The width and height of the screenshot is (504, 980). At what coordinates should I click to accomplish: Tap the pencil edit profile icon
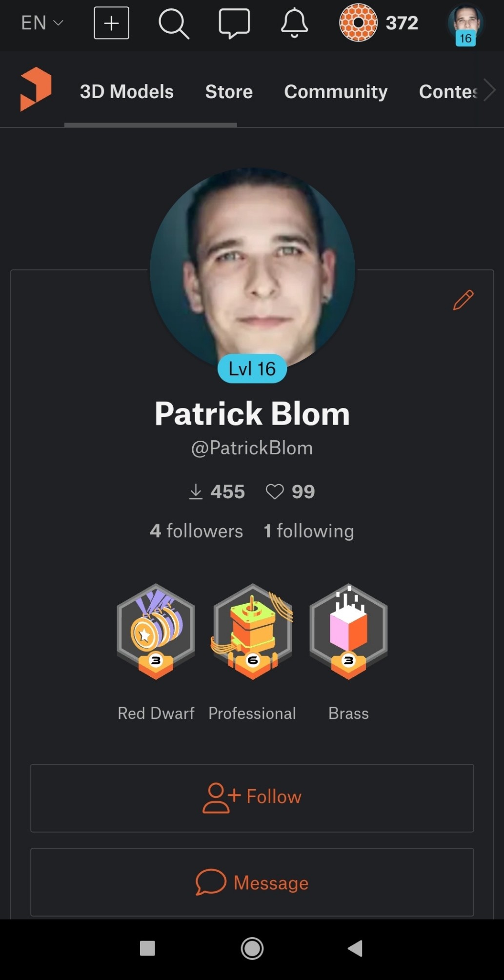point(463,300)
